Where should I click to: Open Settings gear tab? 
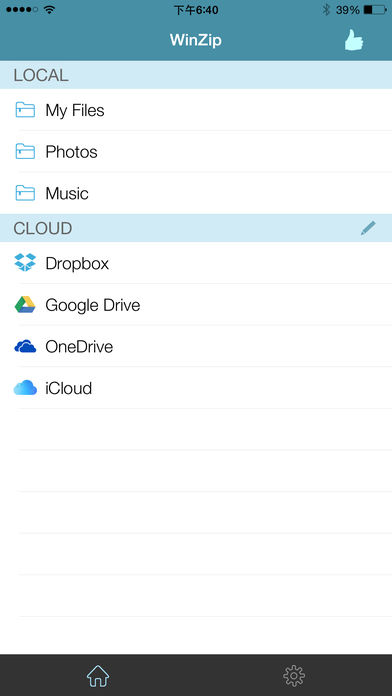[x=294, y=676]
